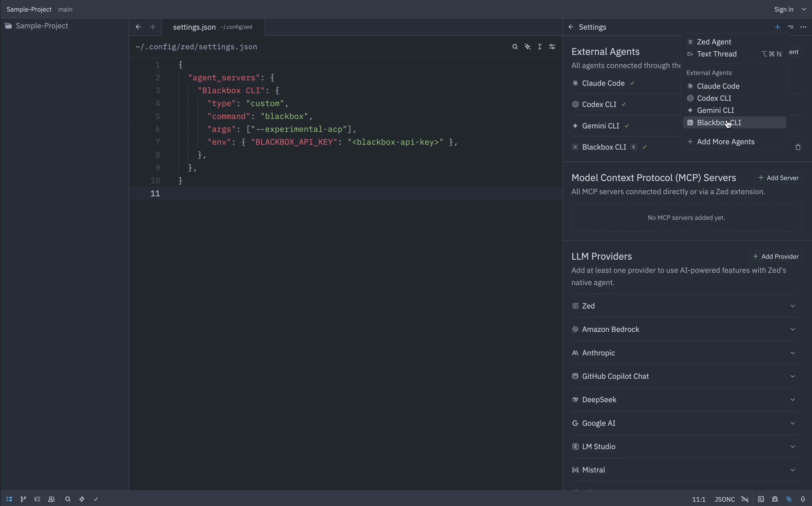
Task: Click the buffer search magnifier icon
Action: [515, 47]
